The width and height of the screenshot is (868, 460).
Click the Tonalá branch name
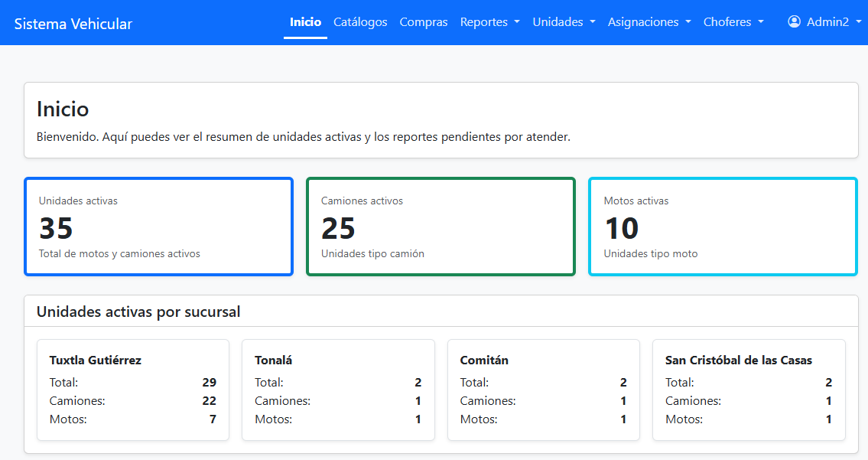click(x=274, y=360)
